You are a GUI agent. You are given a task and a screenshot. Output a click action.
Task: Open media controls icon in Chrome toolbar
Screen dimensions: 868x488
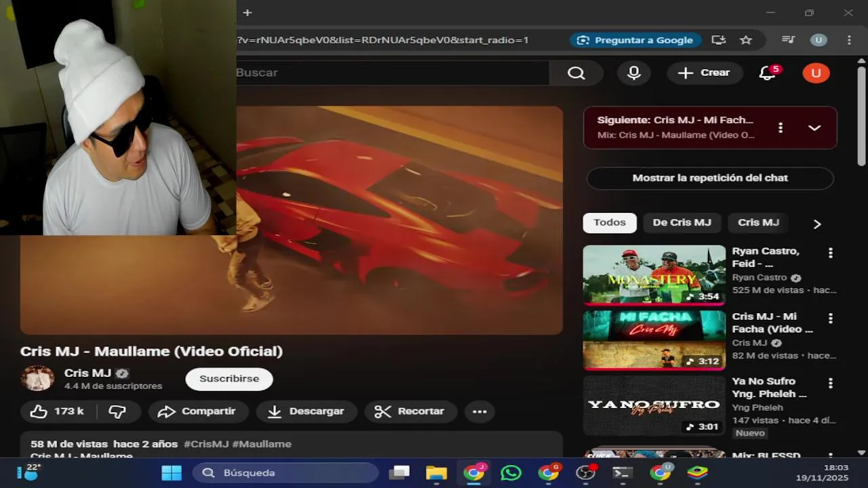[788, 40]
